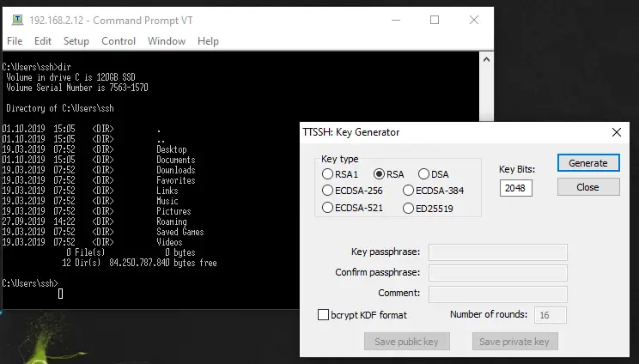Choose ECDSA-256 key type

352,191
